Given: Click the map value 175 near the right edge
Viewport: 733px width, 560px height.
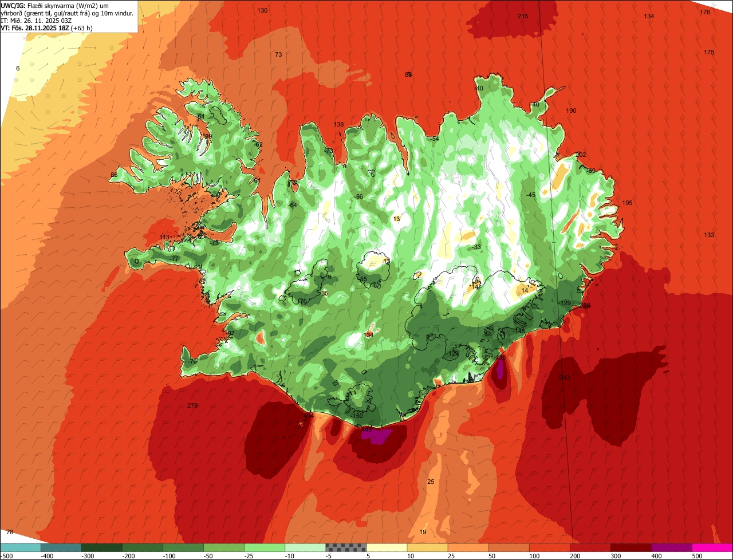Looking at the screenshot, I should [709, 52].
